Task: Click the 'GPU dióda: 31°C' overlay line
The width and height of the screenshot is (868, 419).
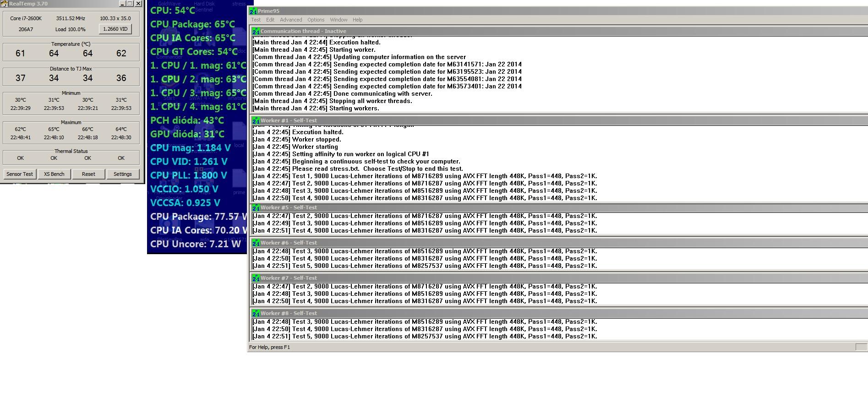Action: 187,134
